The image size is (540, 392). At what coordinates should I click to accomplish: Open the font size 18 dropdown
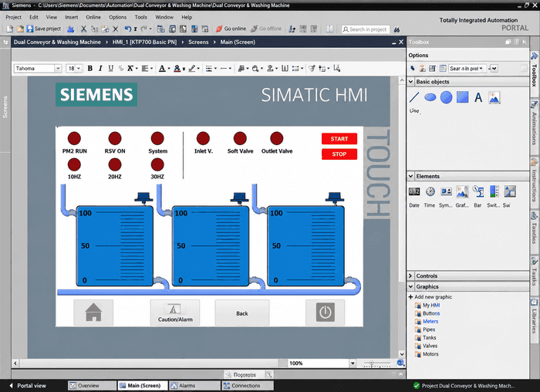pyautogui.click(x=79, y=69)
